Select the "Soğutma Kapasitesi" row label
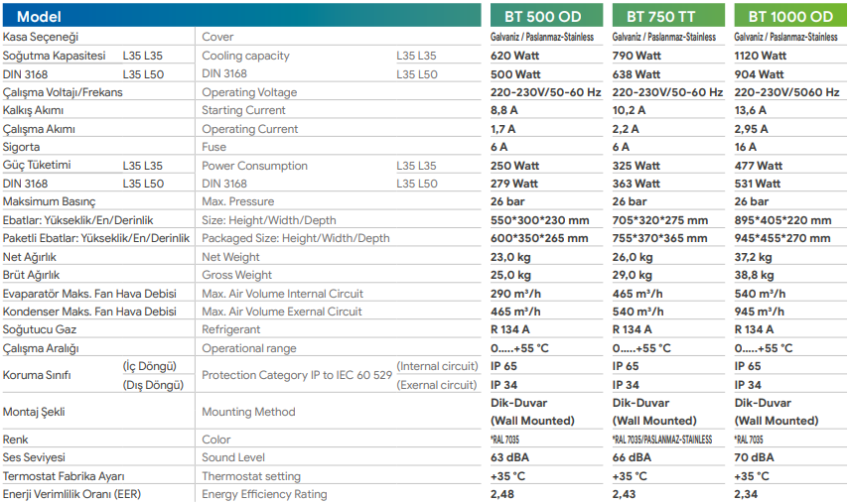 [54, 56]
